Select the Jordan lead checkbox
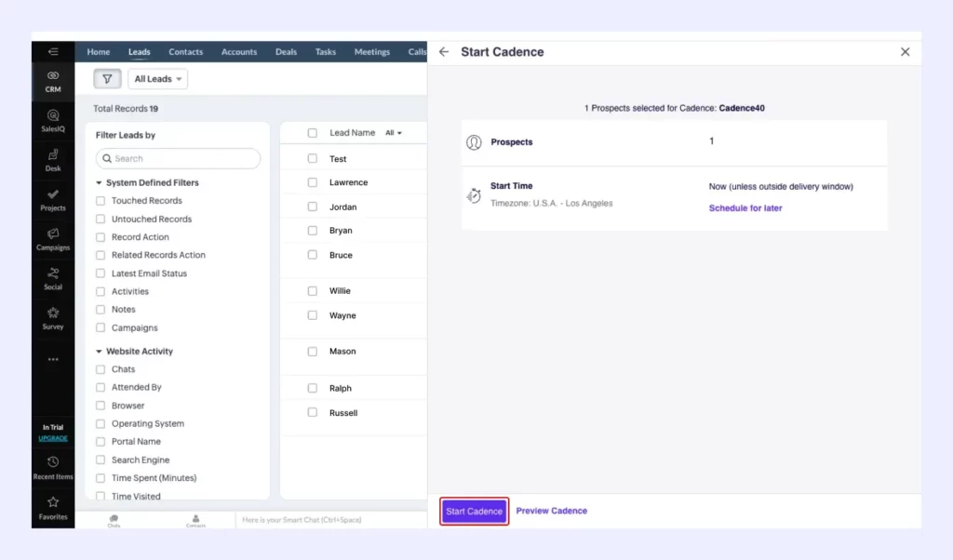Viewport: 953px width, 560px height. point(313,207)
